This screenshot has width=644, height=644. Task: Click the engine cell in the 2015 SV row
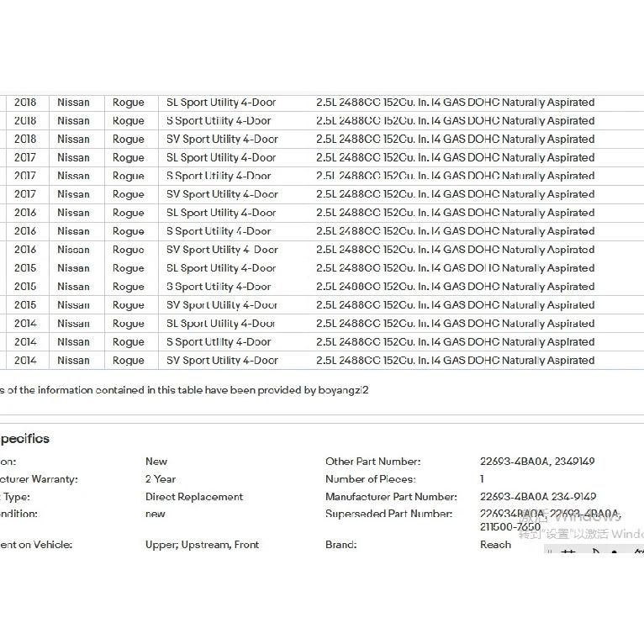pyautogui.click(x=455, y=305)
